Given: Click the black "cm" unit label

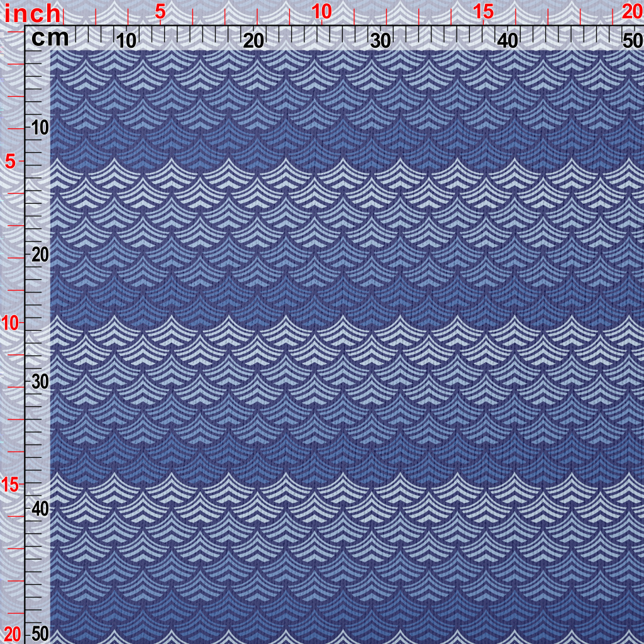Looking at the screenshot, I should (x=50, y=38).
